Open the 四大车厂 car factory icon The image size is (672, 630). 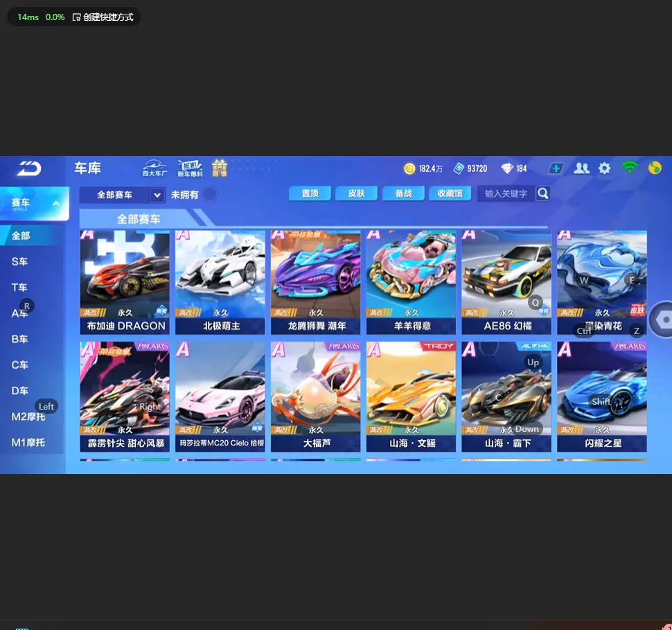154,168
